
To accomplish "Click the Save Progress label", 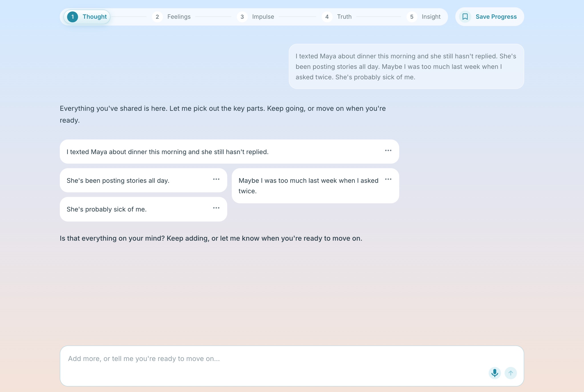I will point(496,17).
